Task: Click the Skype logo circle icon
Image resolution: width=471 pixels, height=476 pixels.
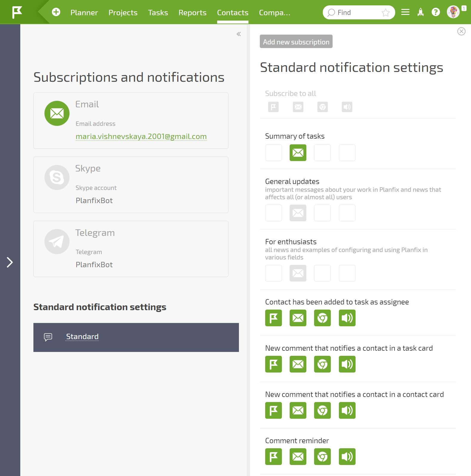Action: coord(57,177)
